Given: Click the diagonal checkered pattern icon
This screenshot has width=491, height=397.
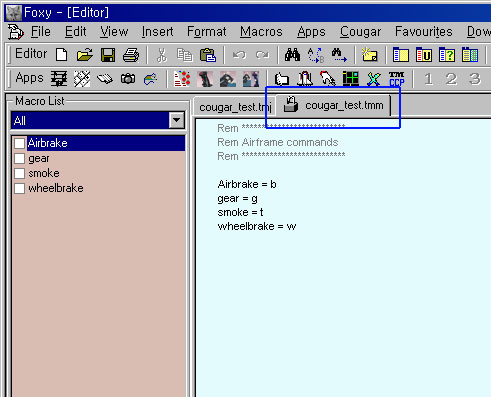Looking at the screenshot, I should tap(82, 79).
